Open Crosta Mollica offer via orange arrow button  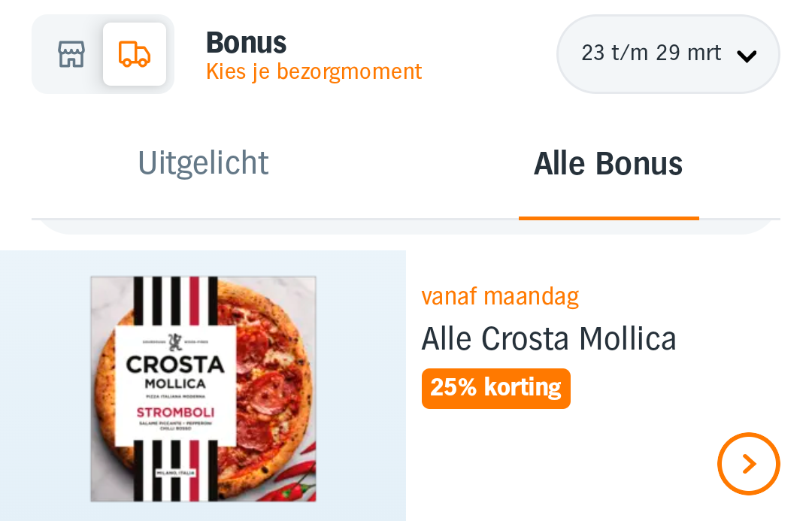(748, 464)
